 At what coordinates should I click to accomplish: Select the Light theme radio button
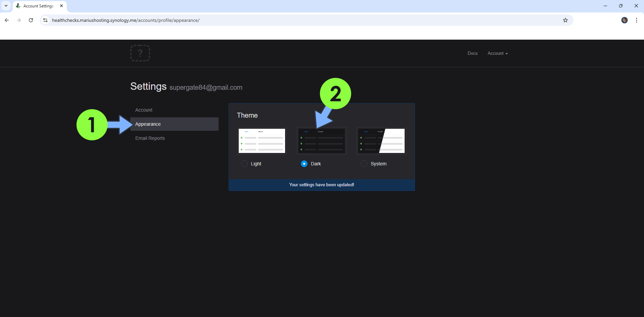244,164
